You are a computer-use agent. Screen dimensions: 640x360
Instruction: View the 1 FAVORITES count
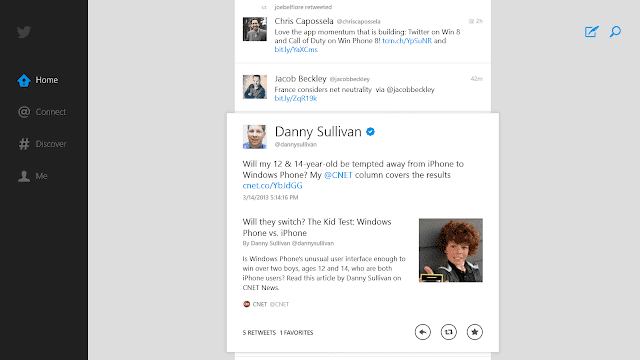pos(296,333)
